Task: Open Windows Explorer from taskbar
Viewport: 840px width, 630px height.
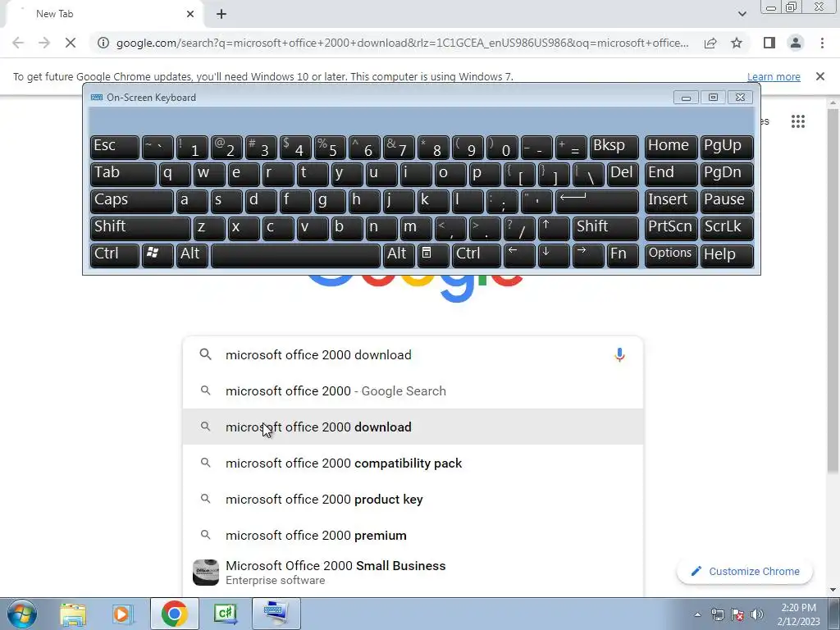Action: click(73, 614)
